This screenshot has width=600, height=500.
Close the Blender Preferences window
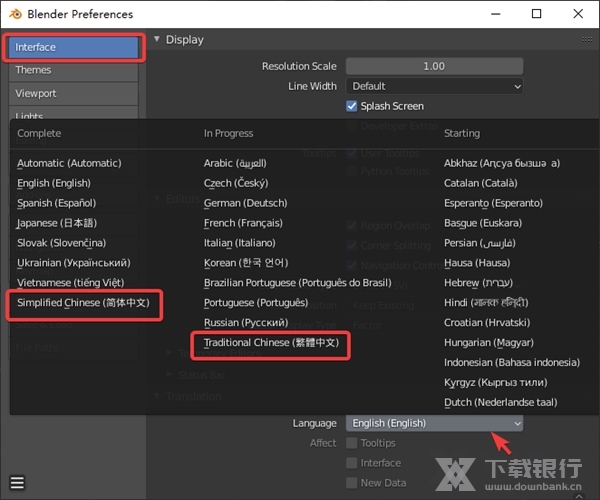pos(582,15)
